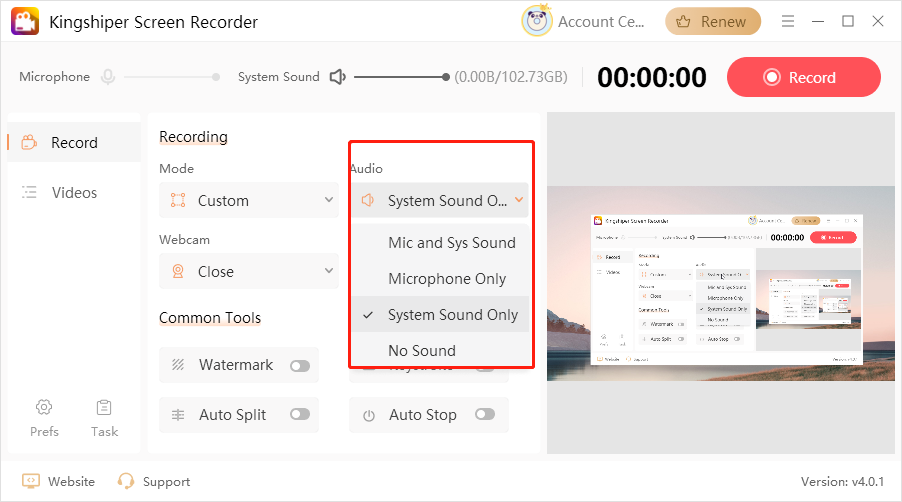Maximize the Kingshiper window
Screen dimensions: 902x502
847,21
